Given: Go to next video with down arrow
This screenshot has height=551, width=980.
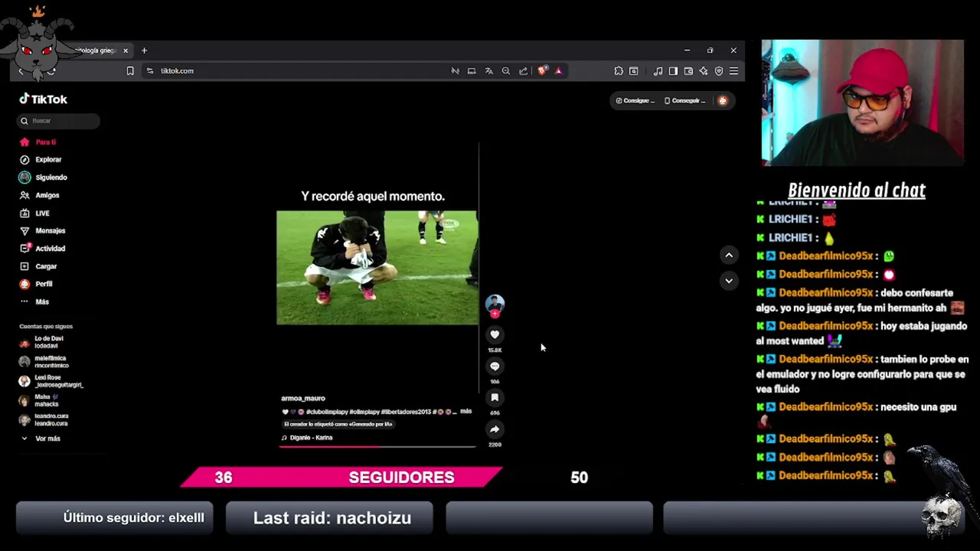Looking at the screenshot, I should pyautogui.click(x=729, y=281).
